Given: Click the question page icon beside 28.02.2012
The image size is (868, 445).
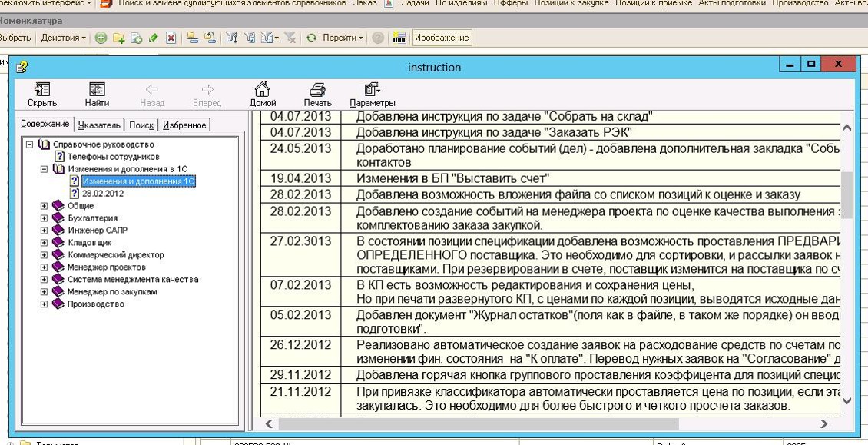Looking at the screenshot, I should pos(75,194).
